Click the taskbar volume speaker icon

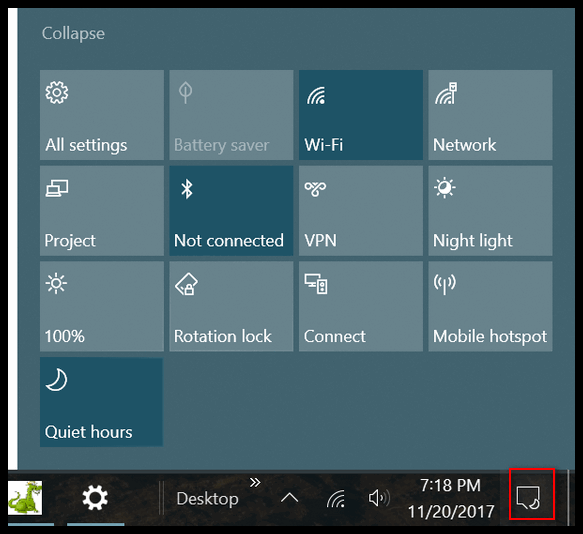(x=379, y=498)
